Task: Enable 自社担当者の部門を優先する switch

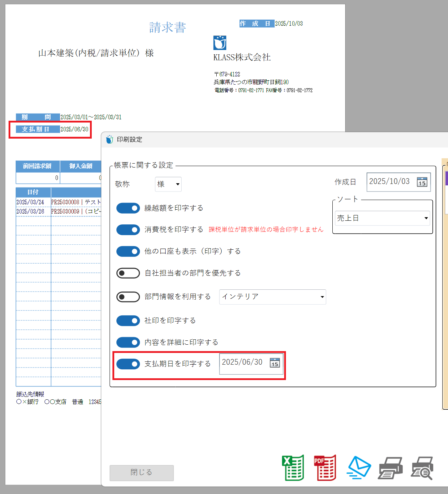Action: (128, 273)
